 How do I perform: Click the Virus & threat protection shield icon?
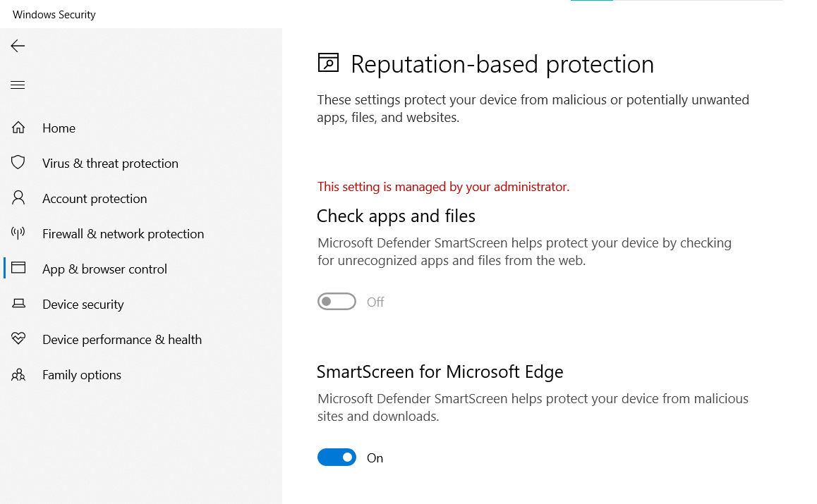coord(18,163)
